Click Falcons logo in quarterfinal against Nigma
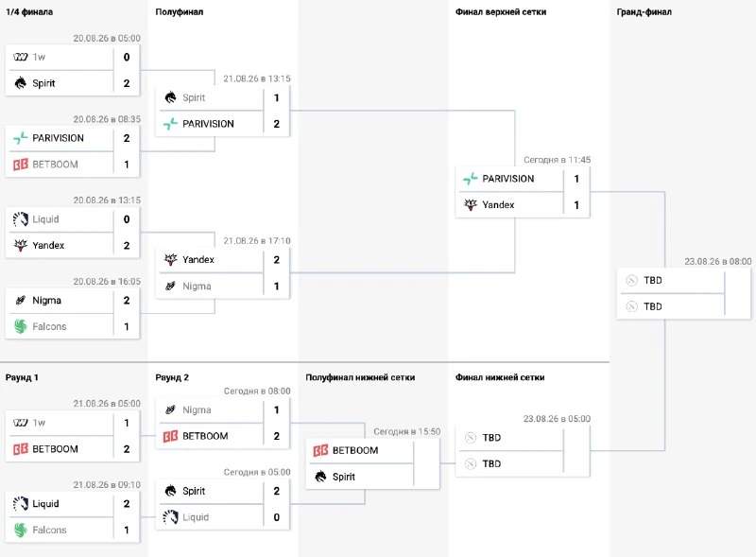 (20, 326)
